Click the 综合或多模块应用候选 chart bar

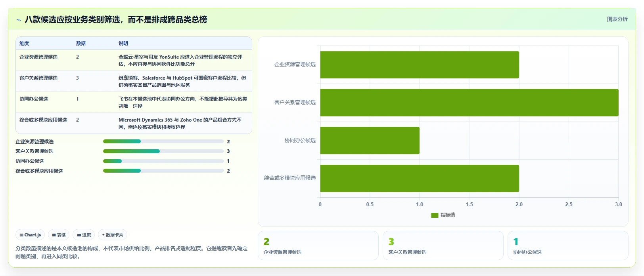420,179
